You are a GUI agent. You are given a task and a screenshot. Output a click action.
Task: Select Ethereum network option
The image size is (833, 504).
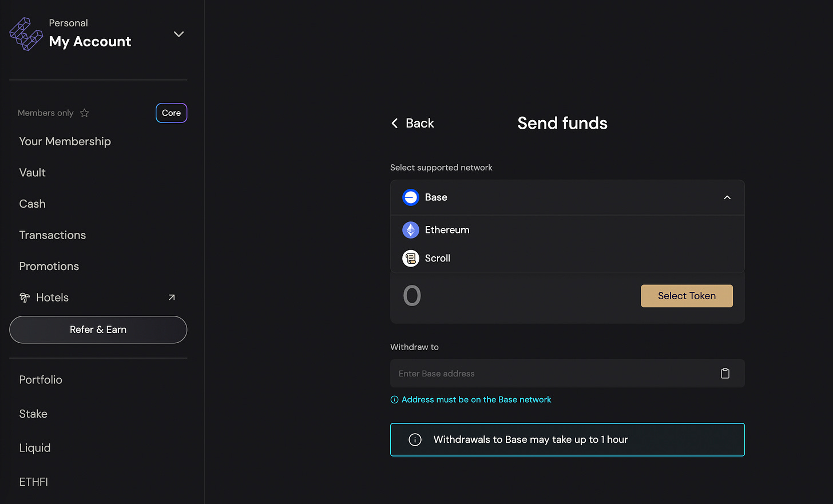568,230
